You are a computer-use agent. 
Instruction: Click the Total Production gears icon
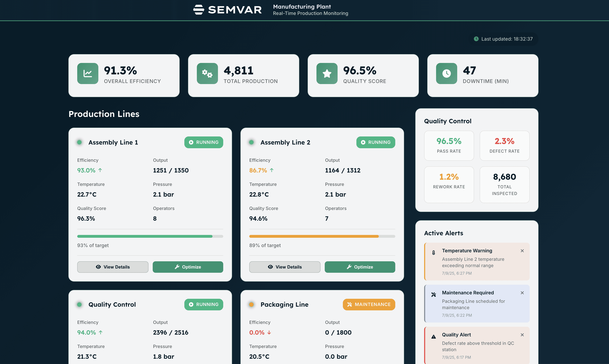207,73
